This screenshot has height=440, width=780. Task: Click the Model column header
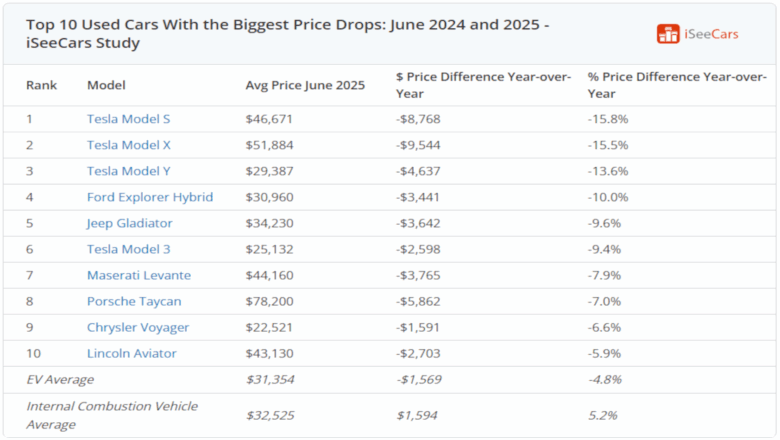105,86
